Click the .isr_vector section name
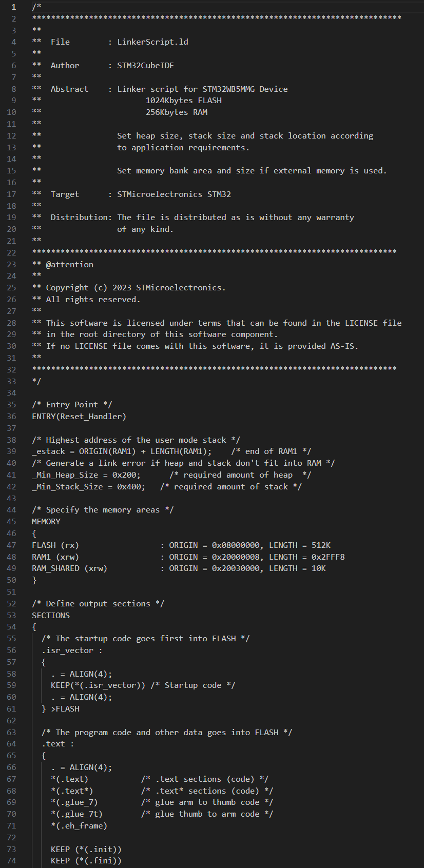The width and height of the screenshot is (424, 868). (68, 650)
